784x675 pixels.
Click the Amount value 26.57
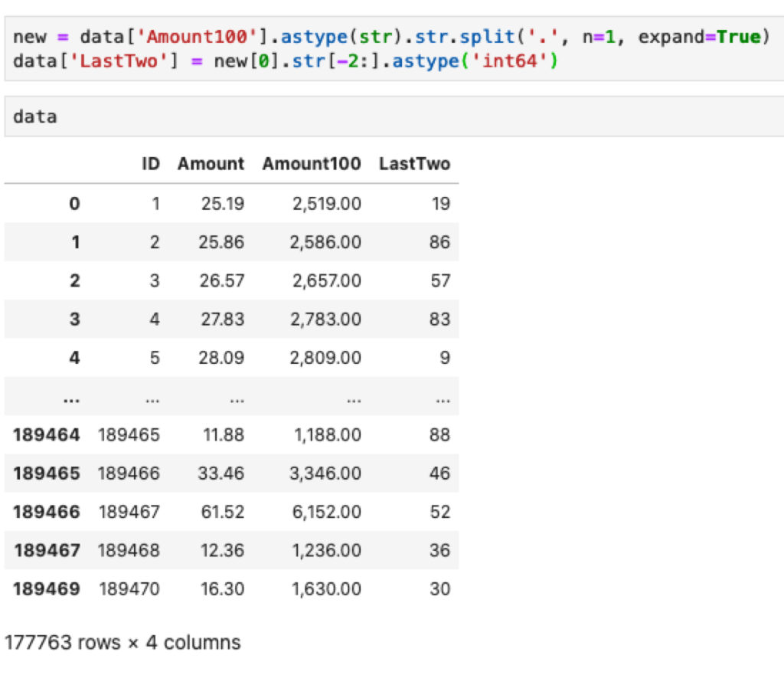point(222,280)
